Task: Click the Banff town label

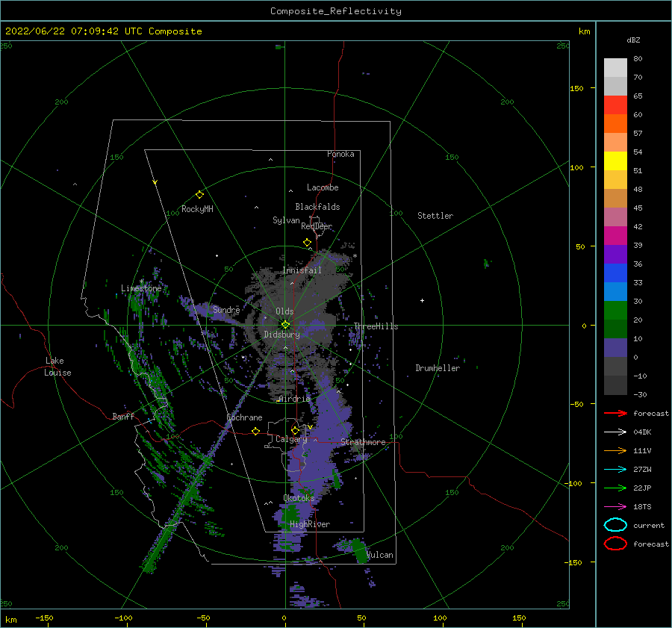Action: point(123,416)
